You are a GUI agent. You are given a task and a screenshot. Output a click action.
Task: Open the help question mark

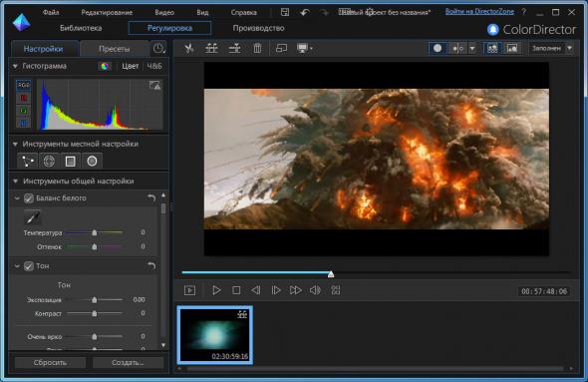[x=524, y=12]
